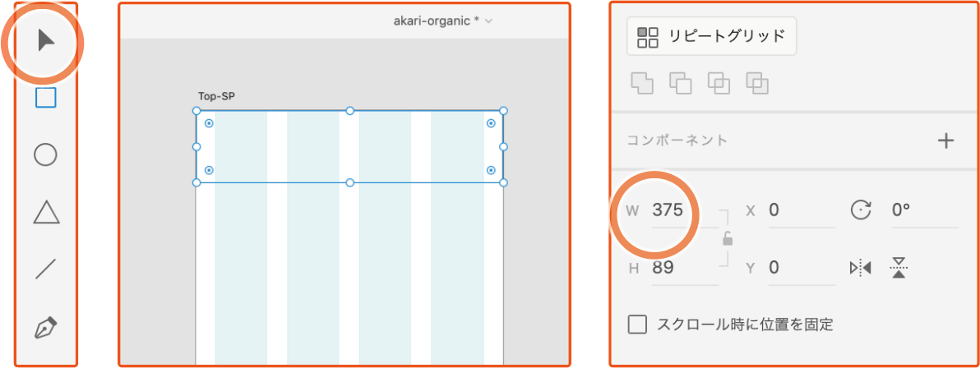Click the Repeat Grid button
The image size is (980, 368).
click(711, 36)
